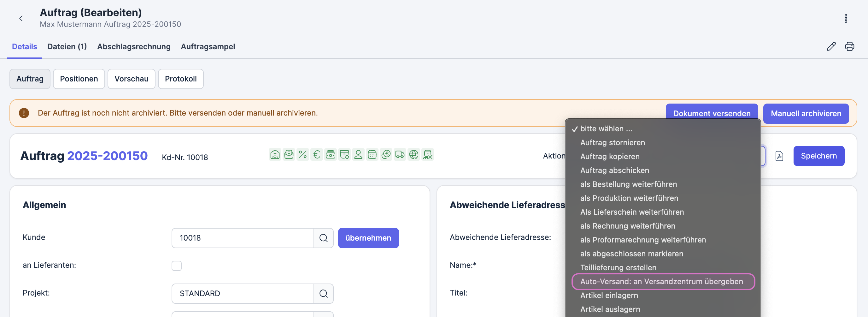Screen dimensions: 868x317
Task: Click the printer icon
Action: point(849,46)
